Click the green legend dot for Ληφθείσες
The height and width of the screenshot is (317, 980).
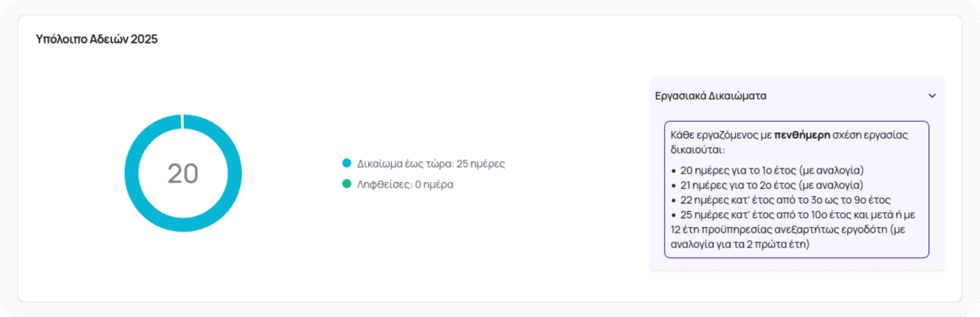[x=346, y=184]
